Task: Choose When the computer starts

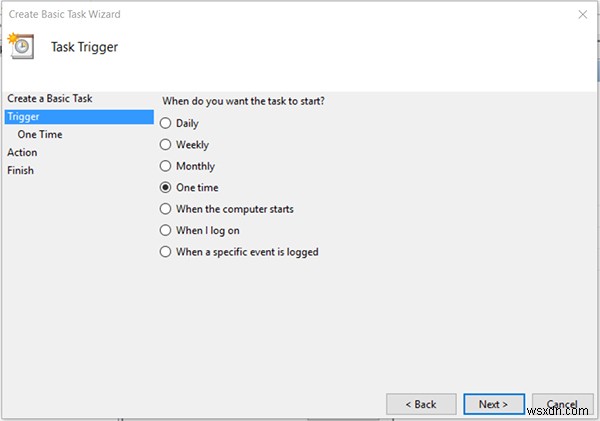Action: 166,209
